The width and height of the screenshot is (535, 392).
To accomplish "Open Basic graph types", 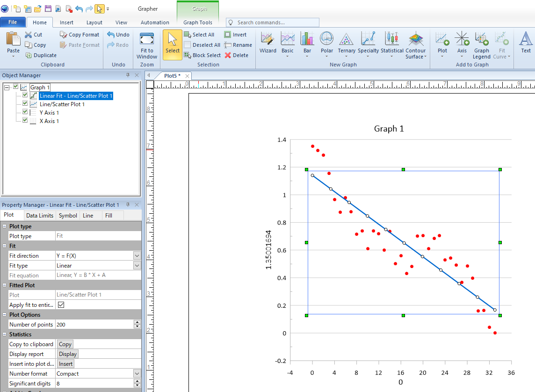I will click(287, 44).
